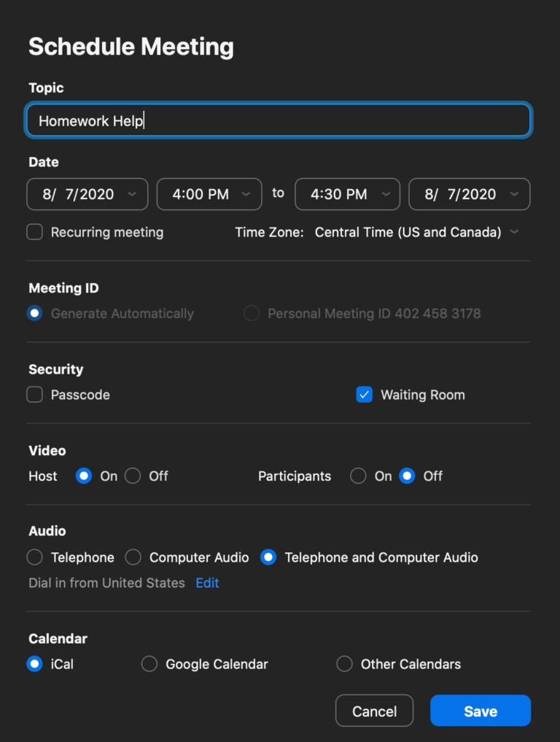Image resolution: width=560 pixels, height=742 pixels.
Task: Turn participants video On
Action: (x=358, y=476)
